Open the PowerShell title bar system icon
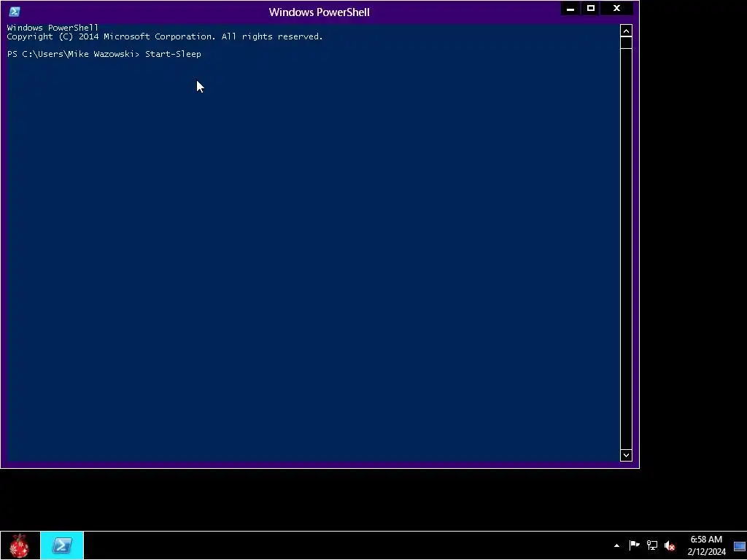Viewport: 747px width, 560px height. tap(15, 12)
